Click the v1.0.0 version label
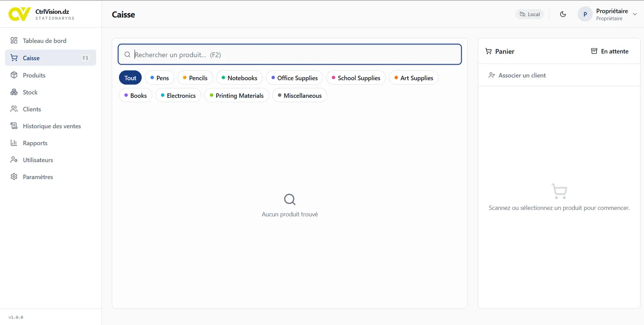This screenshot has height=325, width=644. point(16,317)
